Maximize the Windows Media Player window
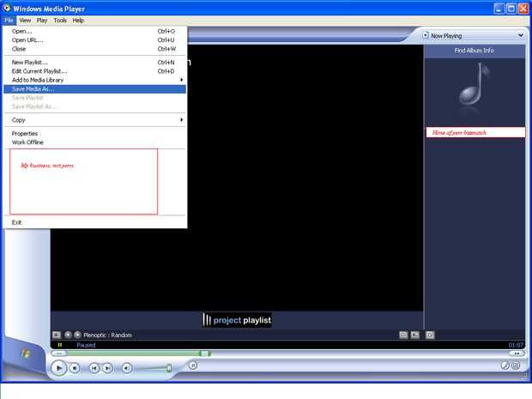532x399 pixels. tap(511, 9)
